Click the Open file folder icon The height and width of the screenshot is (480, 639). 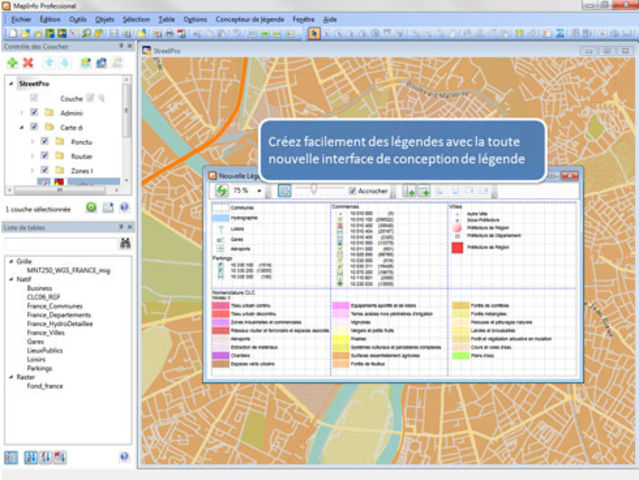click(25, 33)
